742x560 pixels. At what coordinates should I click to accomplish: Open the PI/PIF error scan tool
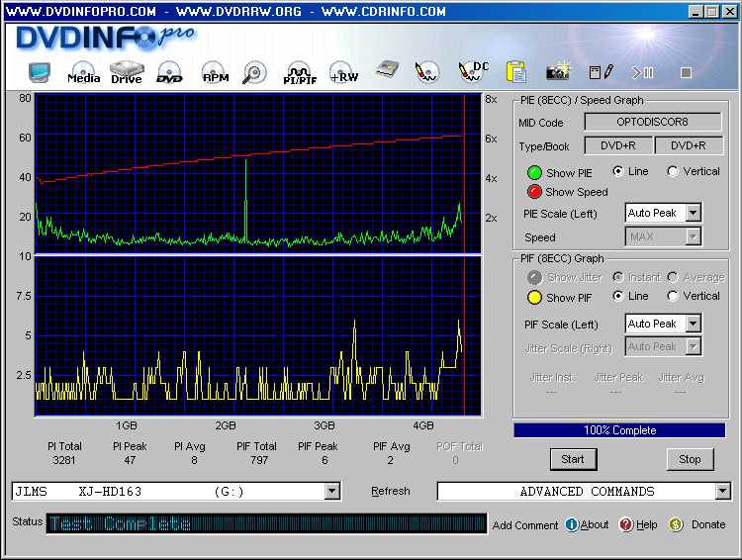point(300,73)
